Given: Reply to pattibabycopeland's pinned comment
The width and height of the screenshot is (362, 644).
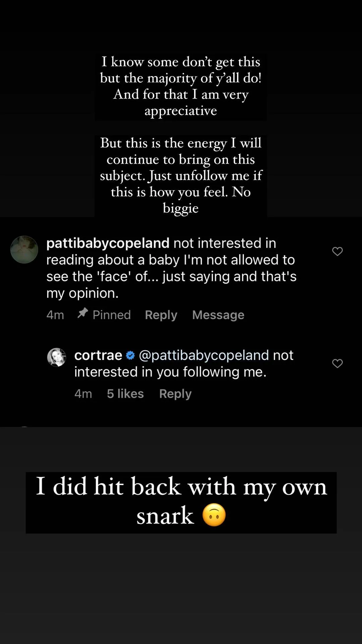Looking at the screenshot, I should click(x=161, y=315).
